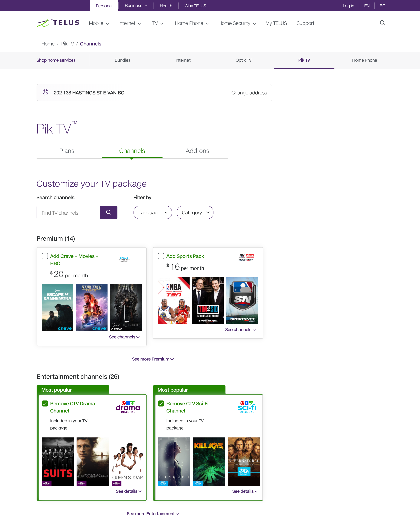Select the Channels tab
420x520 pixels.
click(x=132, y=151)
